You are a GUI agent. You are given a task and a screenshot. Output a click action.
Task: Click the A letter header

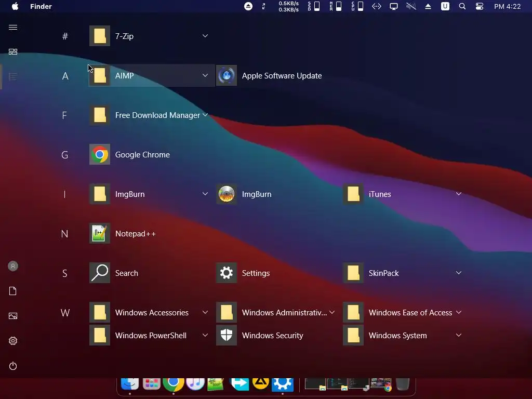coord(65,76)
